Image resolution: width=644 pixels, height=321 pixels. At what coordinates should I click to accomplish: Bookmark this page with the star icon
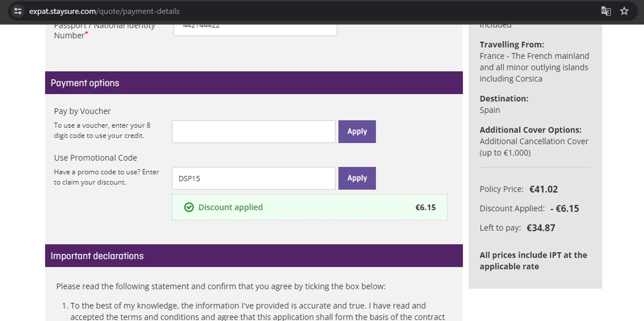pos(624,11)
